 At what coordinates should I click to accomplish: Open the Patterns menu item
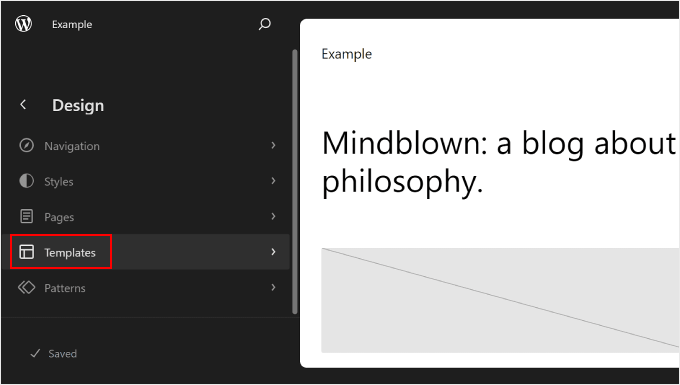click(146, 287)
